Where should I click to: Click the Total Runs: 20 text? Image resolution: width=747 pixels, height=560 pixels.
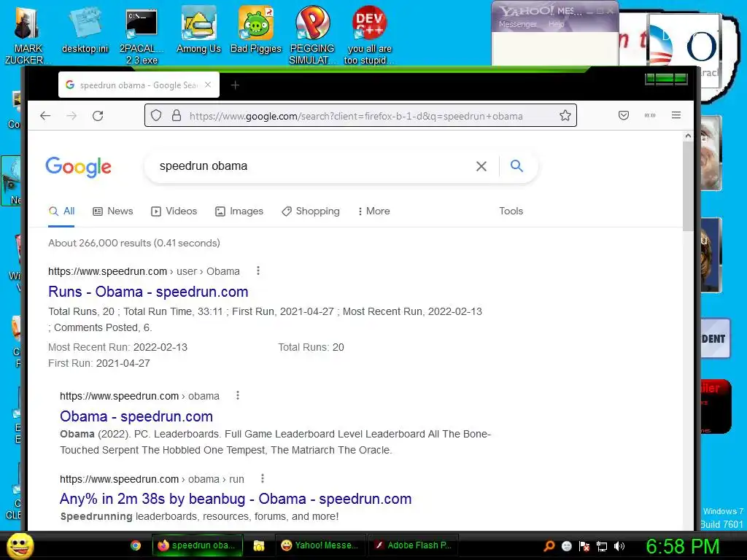tap(311, 347)
